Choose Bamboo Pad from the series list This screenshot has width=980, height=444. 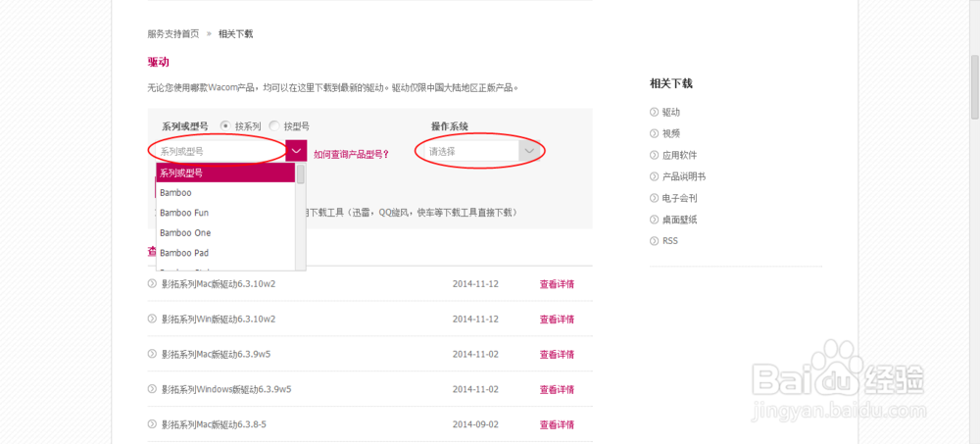[x=225, y=253]
